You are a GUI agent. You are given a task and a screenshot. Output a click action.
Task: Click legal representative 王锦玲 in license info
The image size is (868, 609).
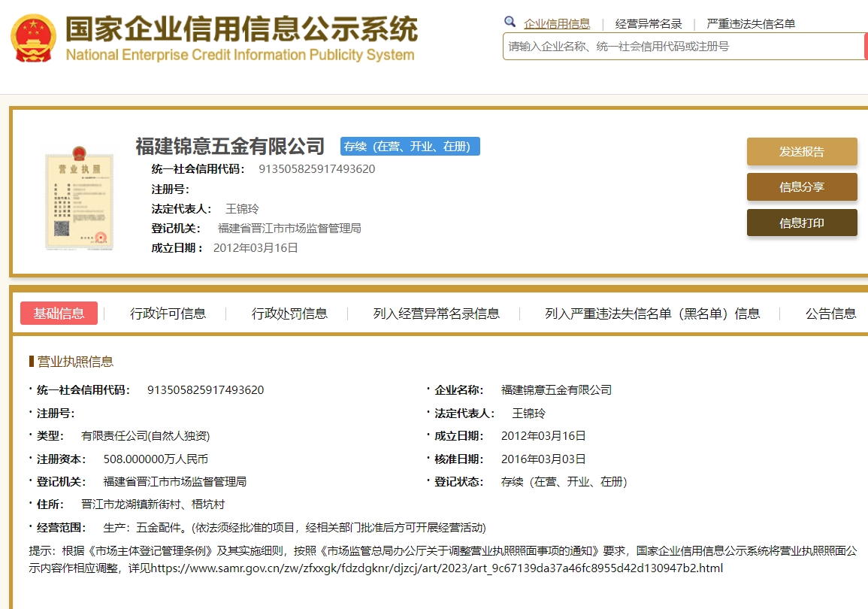pos(528,413)
